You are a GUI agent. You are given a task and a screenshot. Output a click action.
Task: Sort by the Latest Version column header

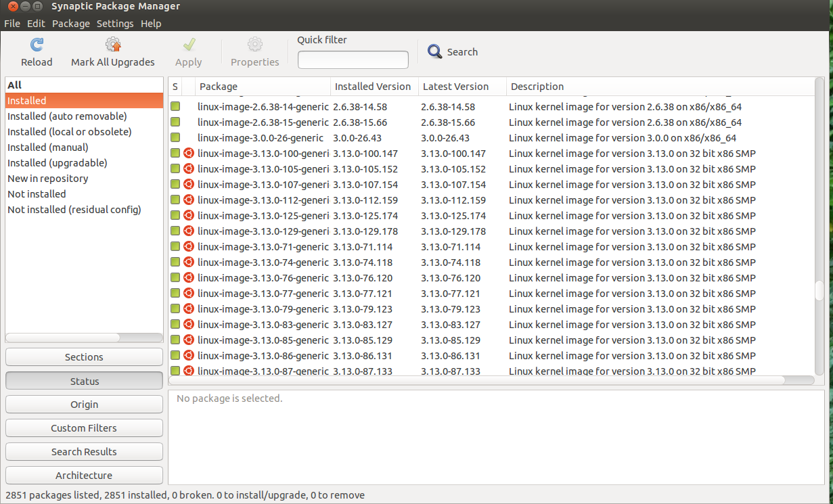[462, 87]
